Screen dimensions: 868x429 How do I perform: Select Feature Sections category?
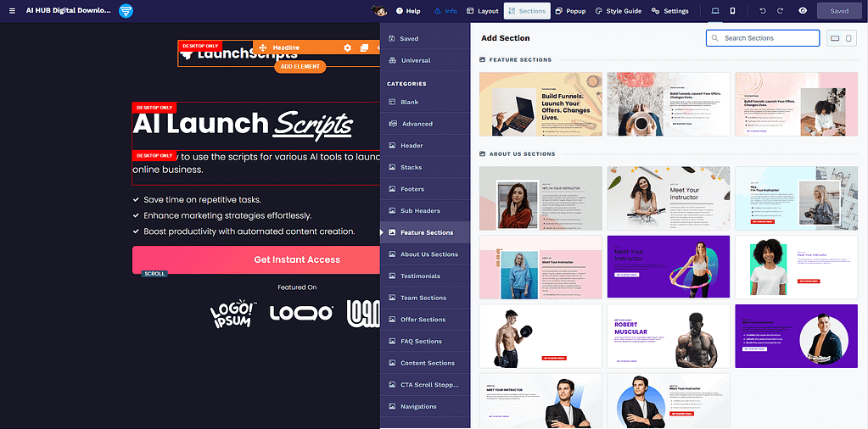coord(425,233)
